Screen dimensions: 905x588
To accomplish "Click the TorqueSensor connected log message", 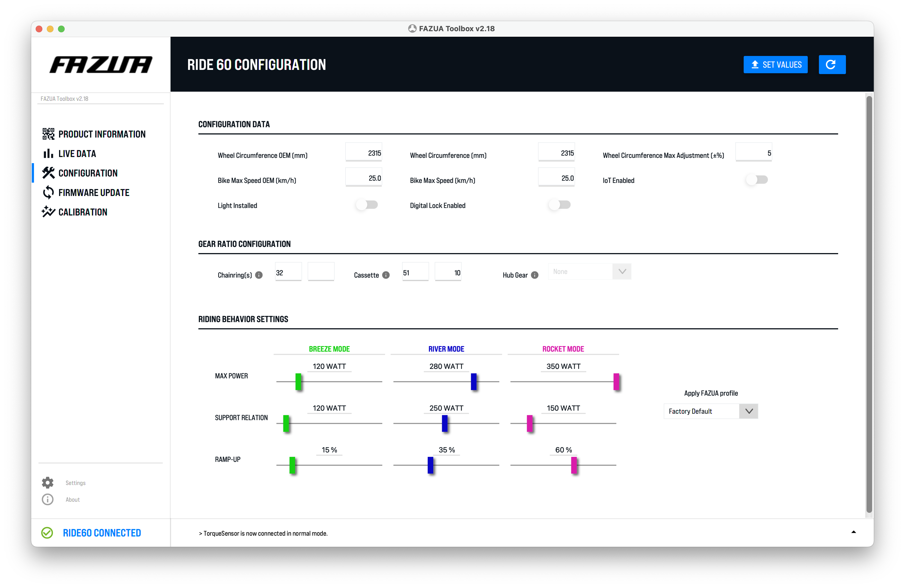I will tap(263, 533).
